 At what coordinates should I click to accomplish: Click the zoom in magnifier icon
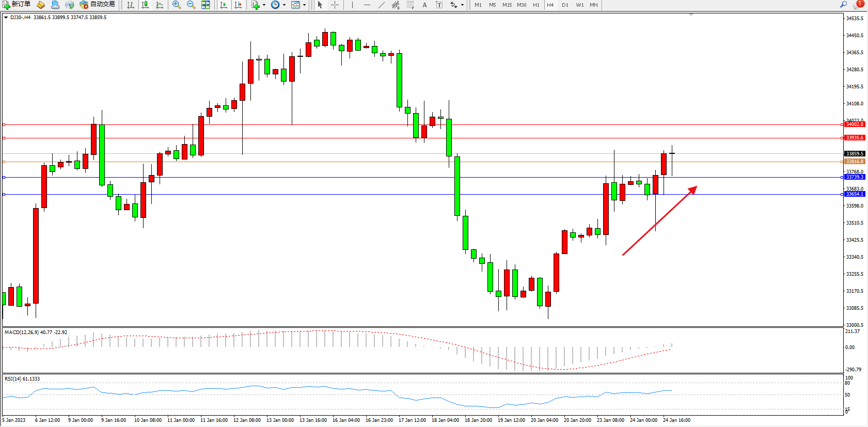(x=177, y=5)
